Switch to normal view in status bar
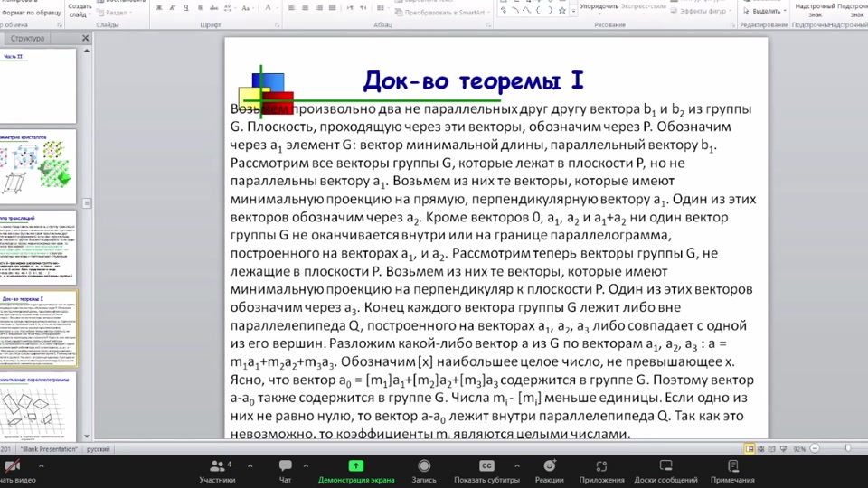 750,449
